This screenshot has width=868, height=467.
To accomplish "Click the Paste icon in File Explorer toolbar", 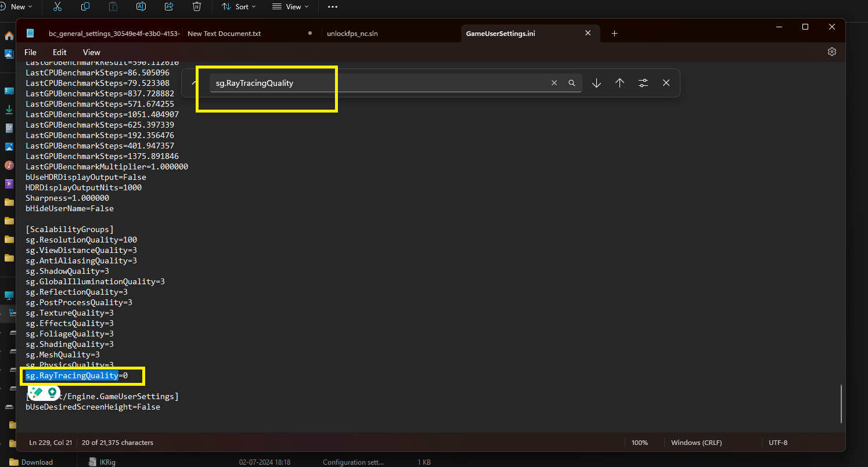I will pyautogui.click(x=113, y=6).
